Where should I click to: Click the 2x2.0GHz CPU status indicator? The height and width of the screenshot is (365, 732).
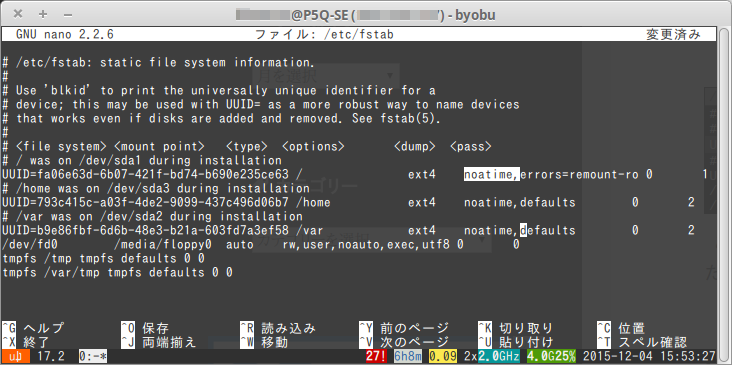point(492,357)
